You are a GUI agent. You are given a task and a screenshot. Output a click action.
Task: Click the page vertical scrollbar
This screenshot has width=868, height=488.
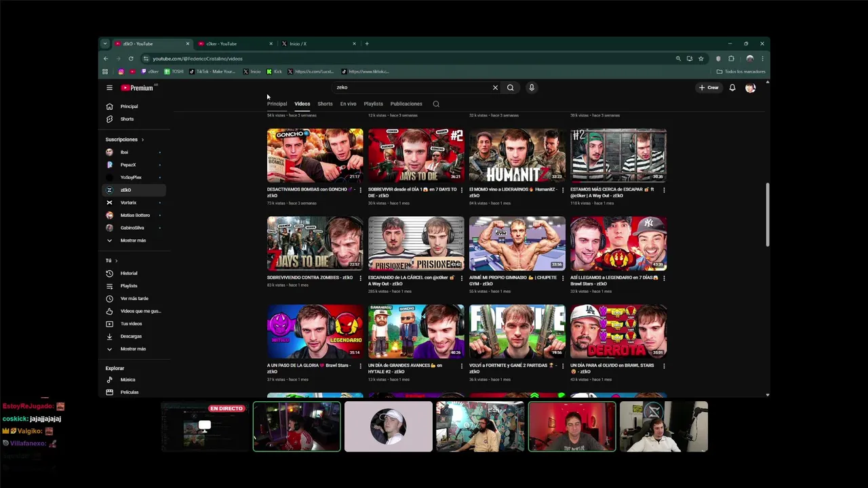tap(768, 215)
